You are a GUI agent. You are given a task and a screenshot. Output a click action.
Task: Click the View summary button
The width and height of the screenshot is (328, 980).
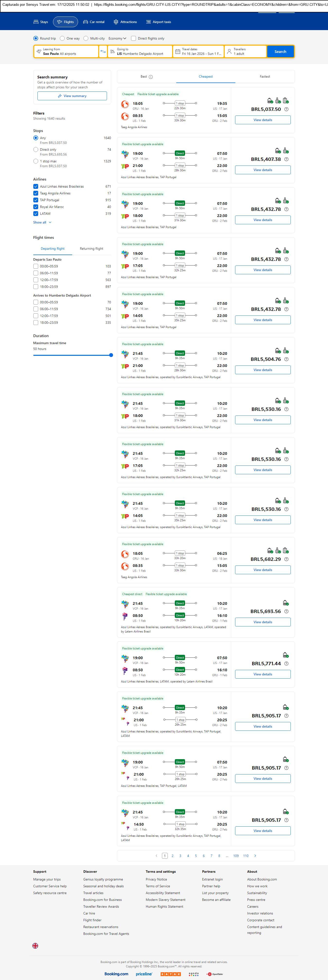click(72, 96)
